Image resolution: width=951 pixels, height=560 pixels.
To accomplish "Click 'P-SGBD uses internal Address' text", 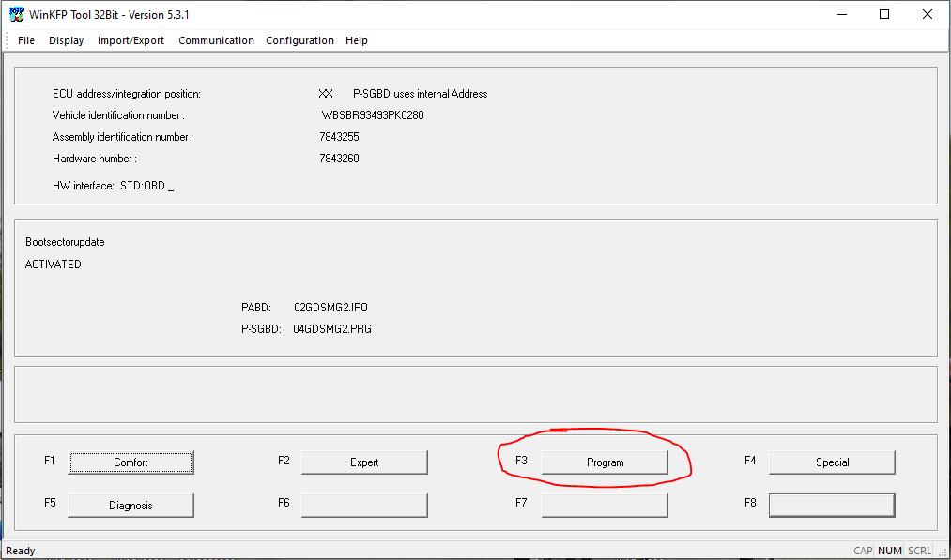I will (421, 94).
